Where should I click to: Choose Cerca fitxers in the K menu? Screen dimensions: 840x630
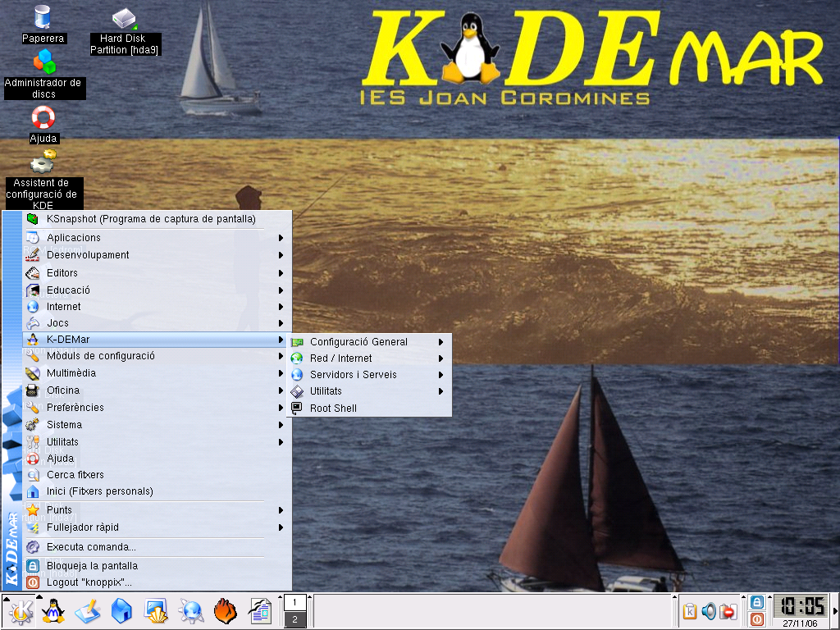(x=75, y=475)
